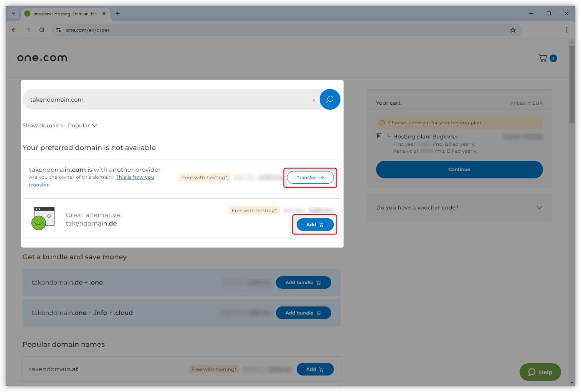Add the takendomain.de + .one bundle
This screenshot has height=392, width=581.
(x=303, y=283)
